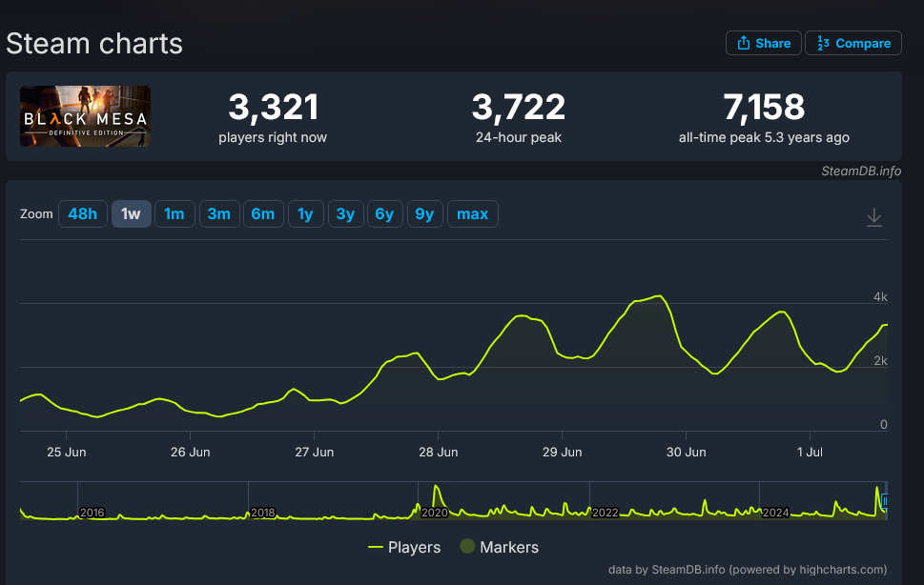Click the 29 Jun axis label
Image resolution: width=924 pixels, height=585 pixels.
(x=563, y=452)
